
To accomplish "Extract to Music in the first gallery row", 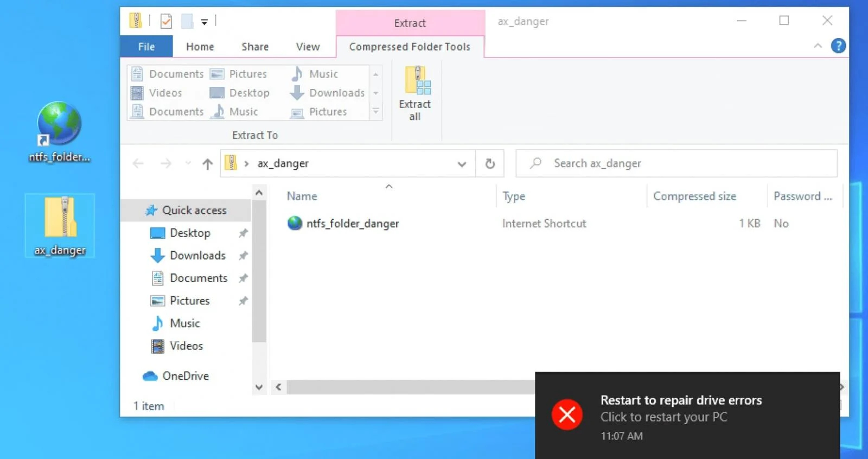I will tap(315, 74).
